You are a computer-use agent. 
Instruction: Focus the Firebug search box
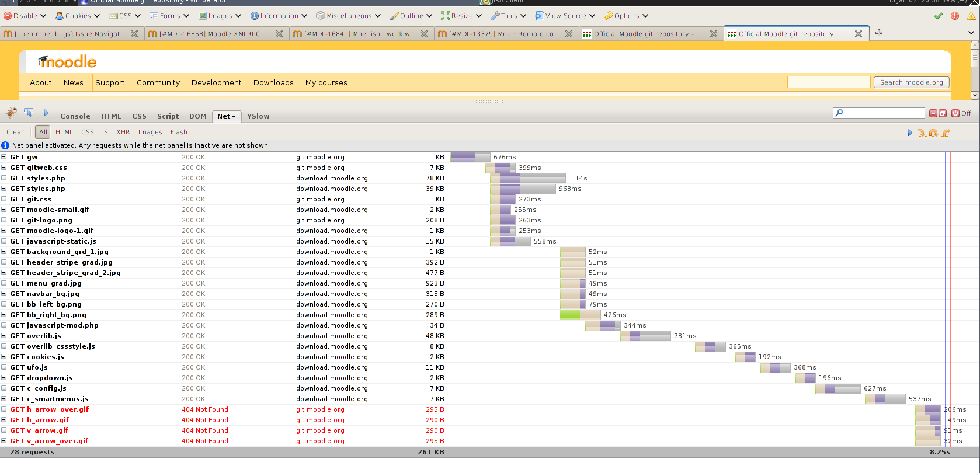click(879, 113)
